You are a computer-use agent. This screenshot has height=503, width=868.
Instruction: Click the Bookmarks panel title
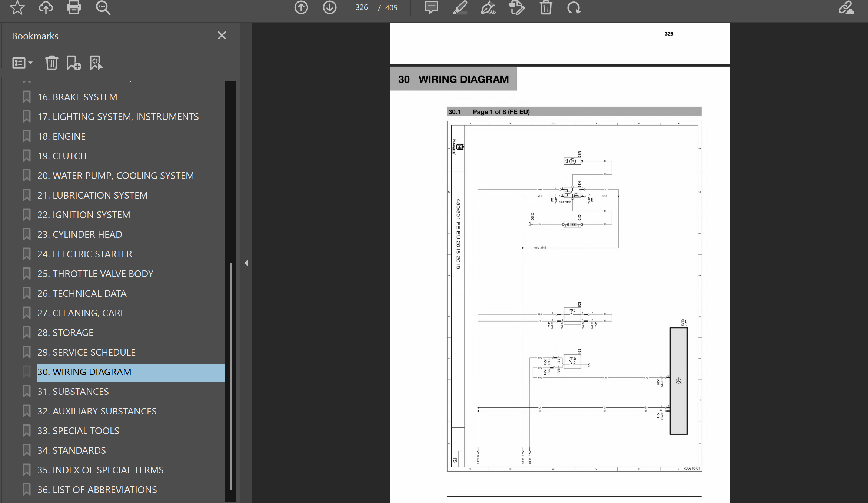click(x=35, y=36)
